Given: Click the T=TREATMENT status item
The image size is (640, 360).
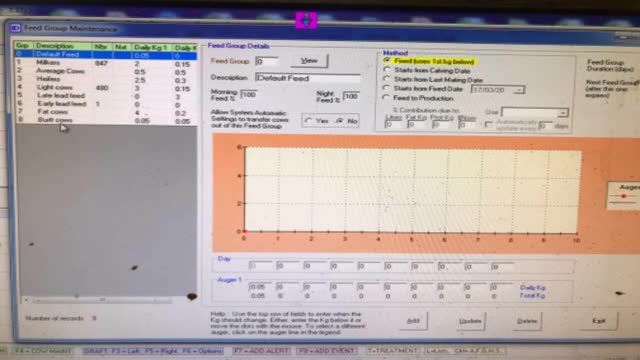Looking at the screenshot, I should point(393,351).
